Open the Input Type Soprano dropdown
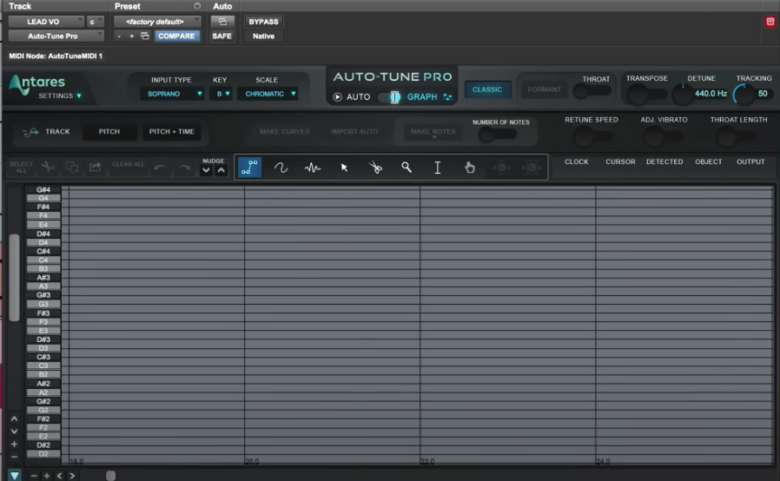Viewport: 780px width, 481px height. (x=172, y=94)
